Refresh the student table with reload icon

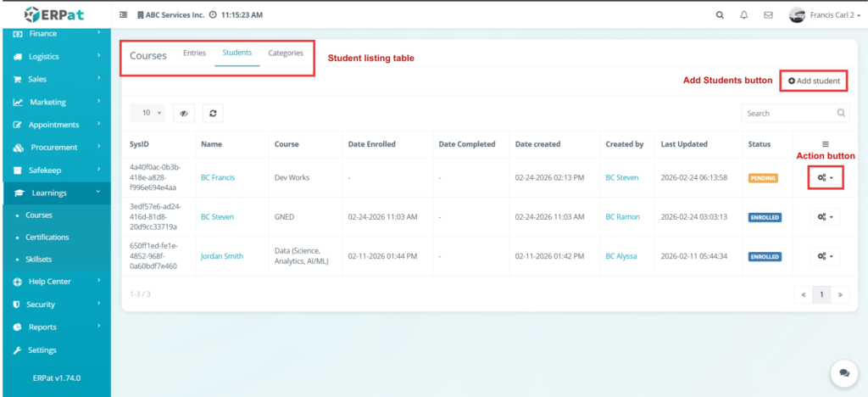click(x=213, y=113)
